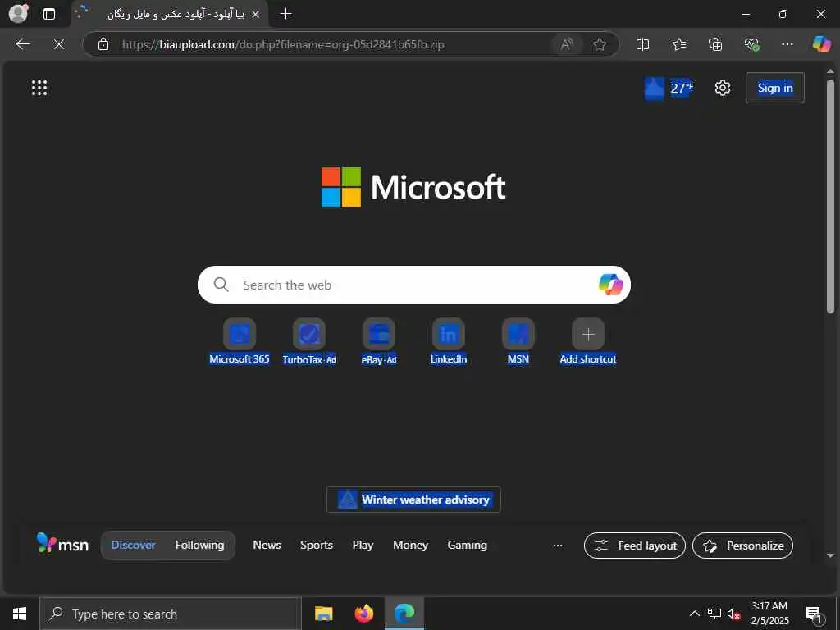Open the Winter weather advisory alert
This screenshot has height=630, width=840.
(x=413, y=500)
